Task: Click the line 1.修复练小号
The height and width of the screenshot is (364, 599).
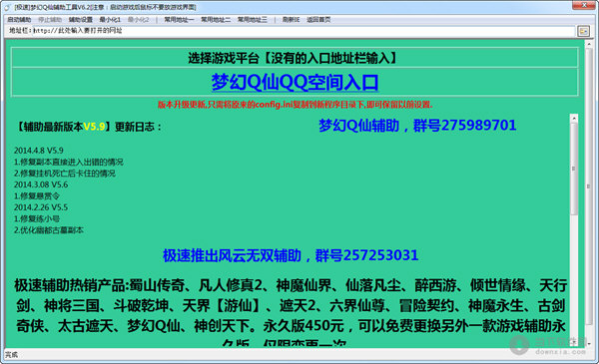Action: pos(37,218)
